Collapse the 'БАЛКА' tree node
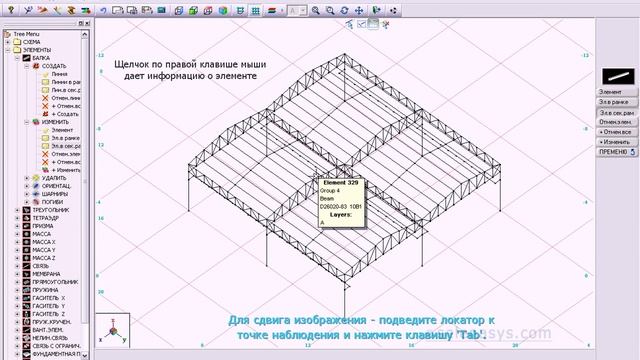640x360 pixels. 17,58
